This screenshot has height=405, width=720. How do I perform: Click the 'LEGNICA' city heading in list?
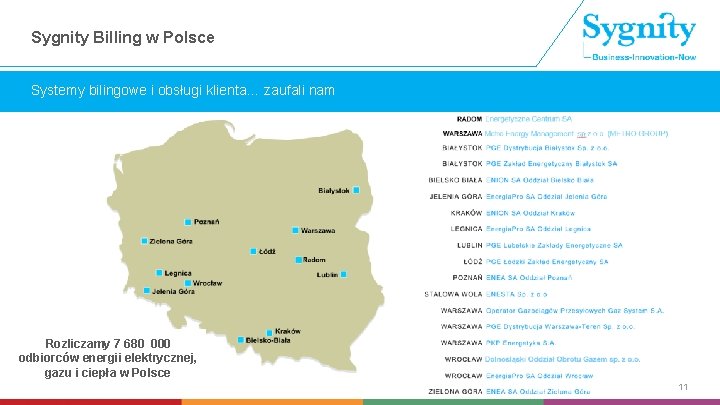(466, 229)
